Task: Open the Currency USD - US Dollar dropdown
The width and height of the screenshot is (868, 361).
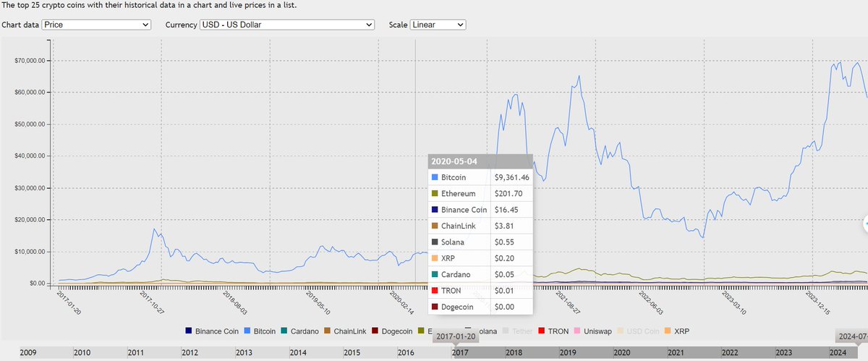Action: 286,25
